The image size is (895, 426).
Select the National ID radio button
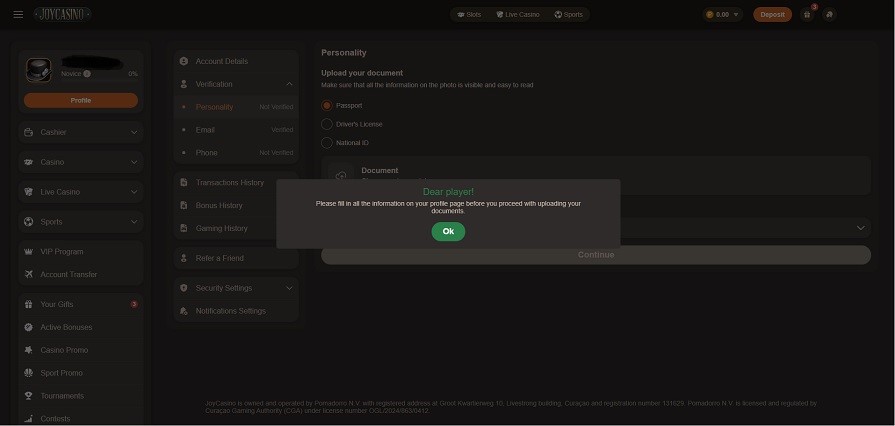click(x=326, y=143)
